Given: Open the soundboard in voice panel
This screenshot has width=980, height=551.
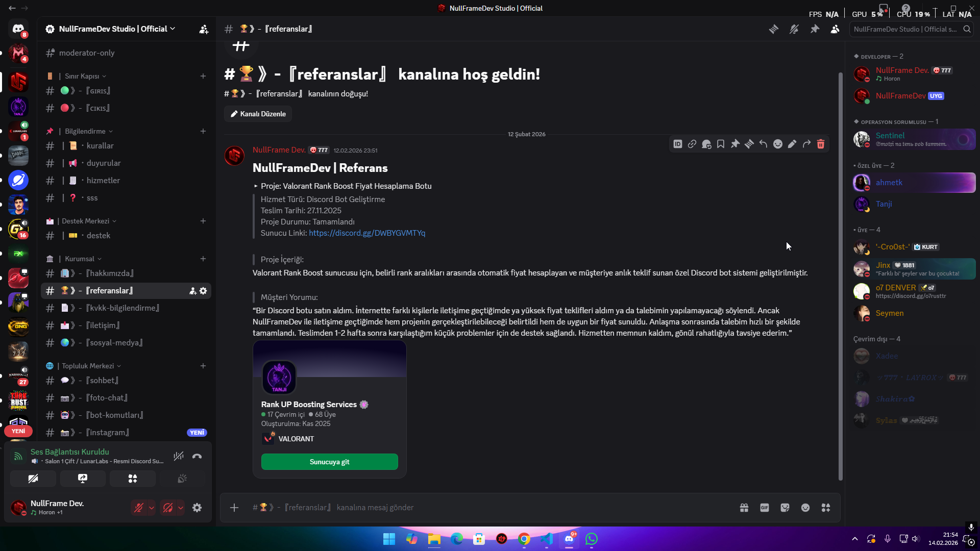Looking at the screenshot, I should click(182, 479).
